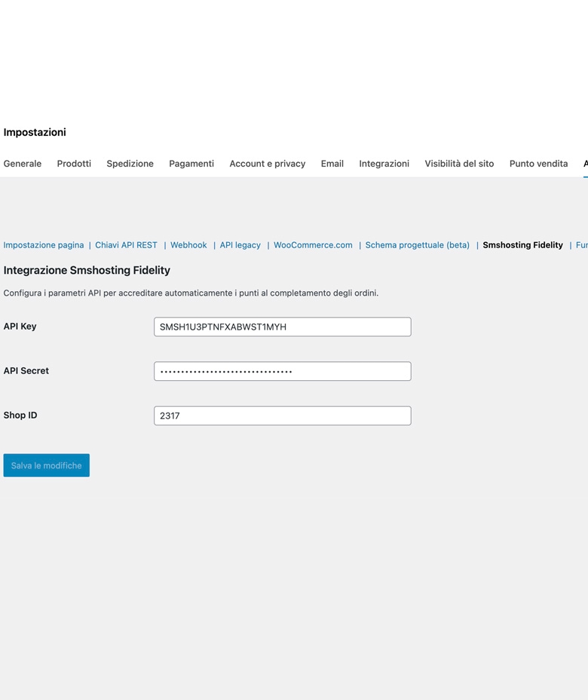The width and height of the screenshot is (588, 700).
Task: Click the Shop ID label
Action: click(20, 415)
